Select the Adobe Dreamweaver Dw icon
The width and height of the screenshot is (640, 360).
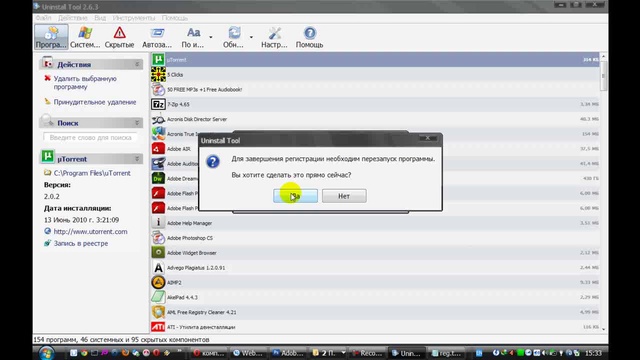[158, 178]
